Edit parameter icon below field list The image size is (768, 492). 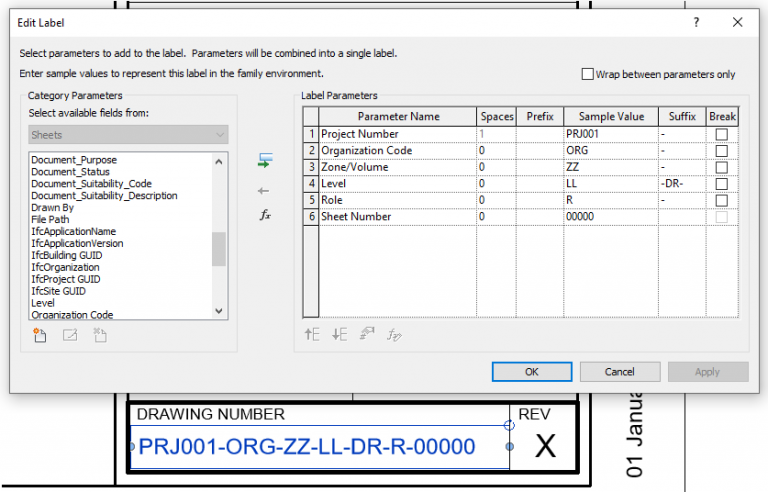(x=70, y=335)
